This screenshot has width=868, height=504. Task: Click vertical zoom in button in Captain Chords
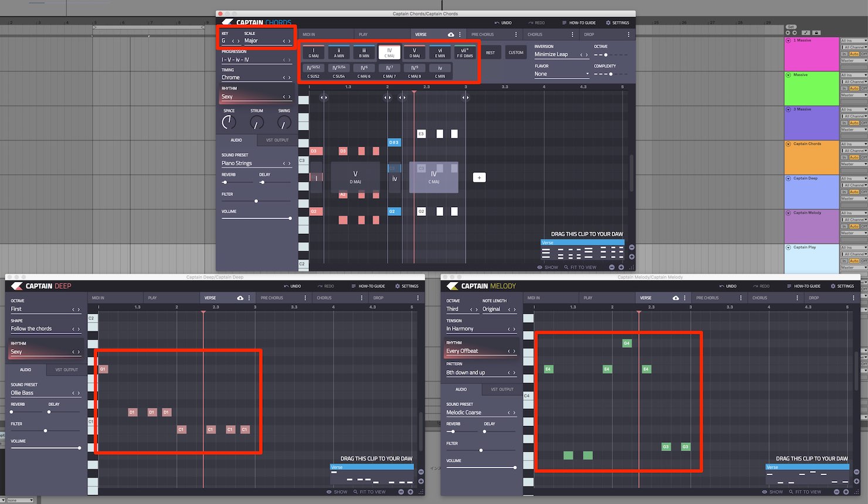632,256
